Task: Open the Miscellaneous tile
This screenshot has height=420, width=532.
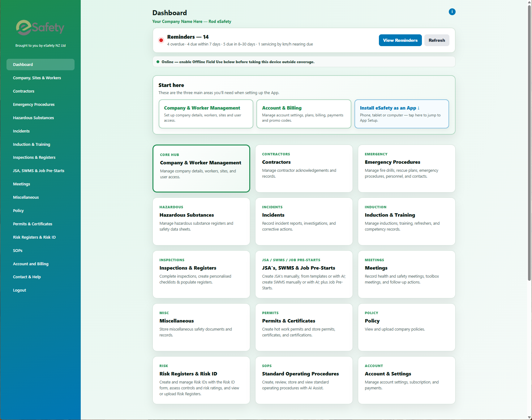Action: [201, 327]
